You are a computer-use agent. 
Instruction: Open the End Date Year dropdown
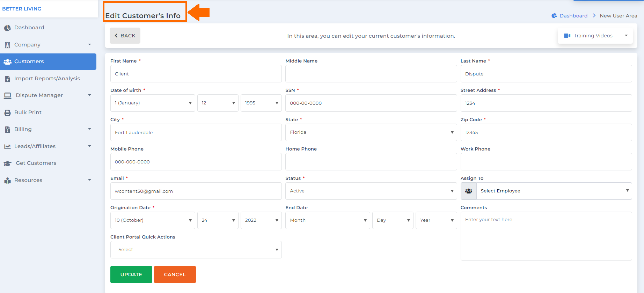[436, 220]
